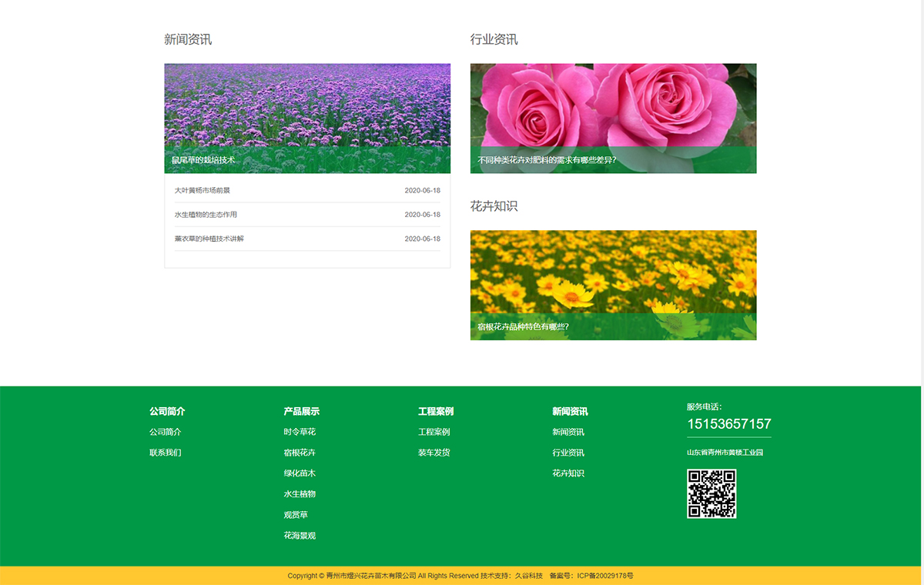
Task: Click 花卉知识 link in footer
Action: [x=568, y=473]
